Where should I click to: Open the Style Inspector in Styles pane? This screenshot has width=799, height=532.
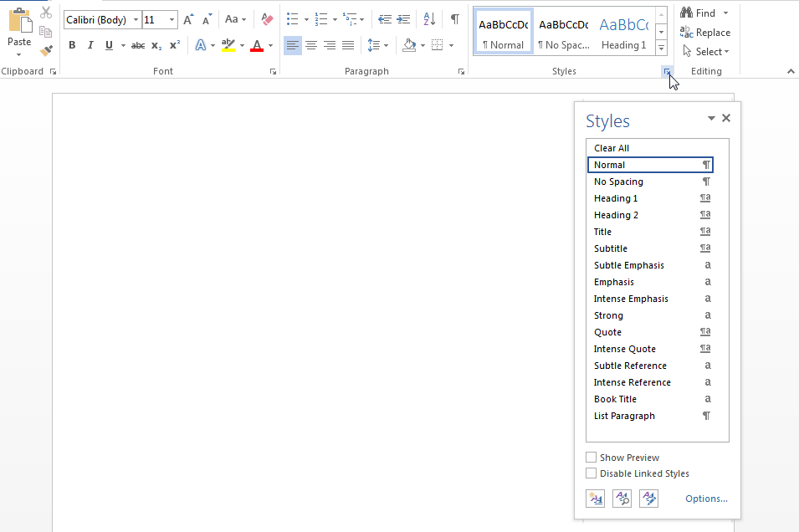click(x=622, y=499)
